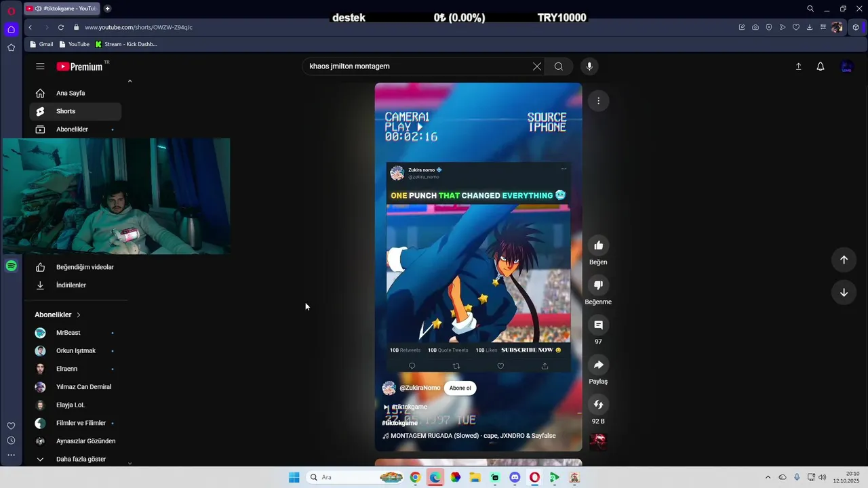This screenshot has width=868, height=488.
Task: Open the YouTube hamburger guide menu
Action: pyautogui.click(x=40, y=66)
